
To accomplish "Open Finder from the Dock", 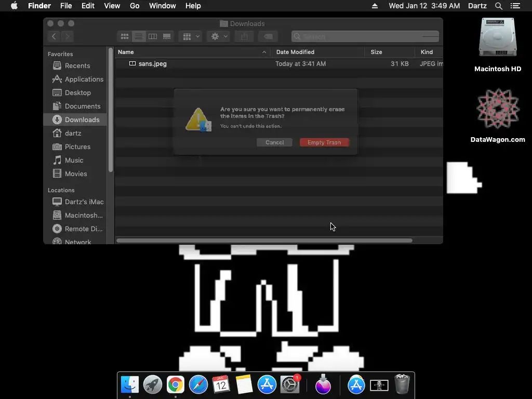I will [129, 384].
